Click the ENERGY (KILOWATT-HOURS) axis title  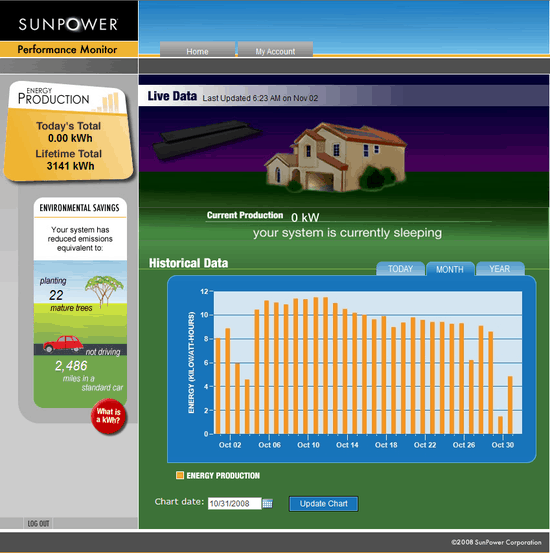pyautogui.click(x=191, y=362)
